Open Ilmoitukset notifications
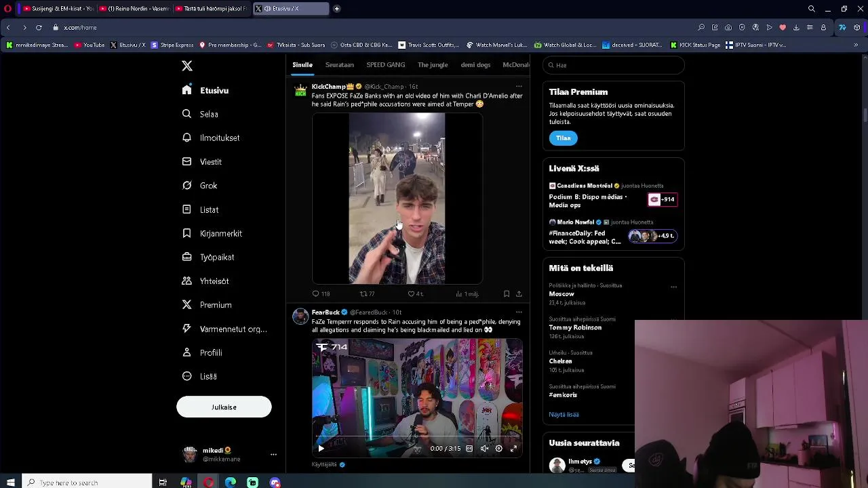Image resolution: width=868 pixels, height=488 pixels. [211, 138]
